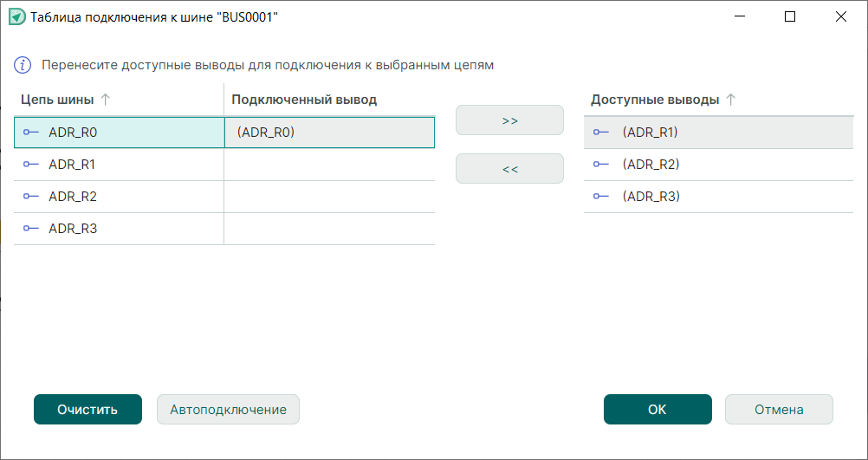Cancel the dialog with "Отмена"
The image size is (868, 460).
pyautogui.click(x=779, y=410)
